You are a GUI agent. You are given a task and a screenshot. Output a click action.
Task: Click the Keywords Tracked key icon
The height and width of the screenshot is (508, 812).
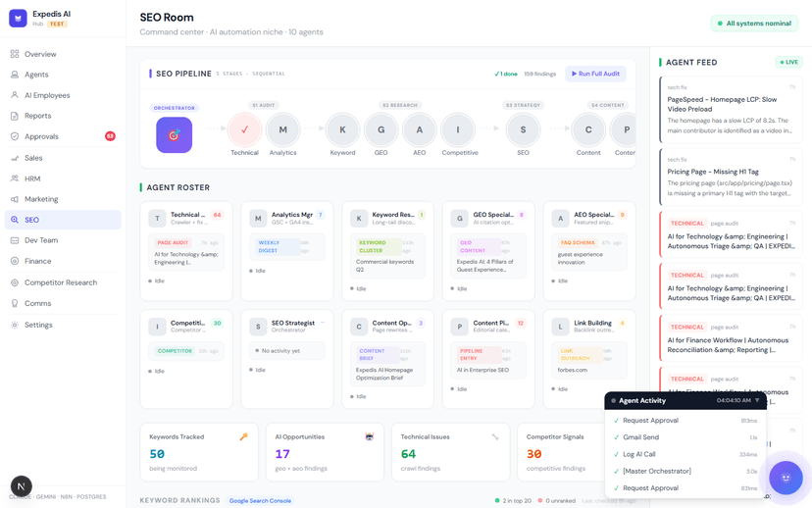coord(243,436)
